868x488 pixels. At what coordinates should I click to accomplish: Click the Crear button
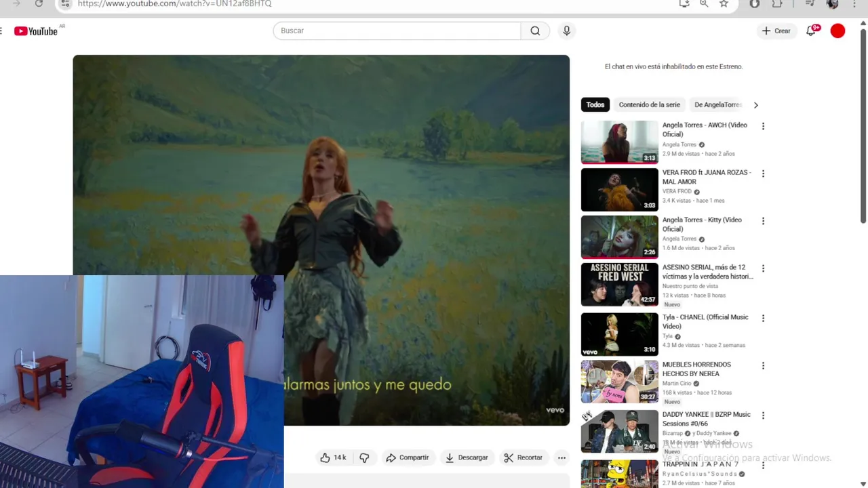tap(776, 30)
